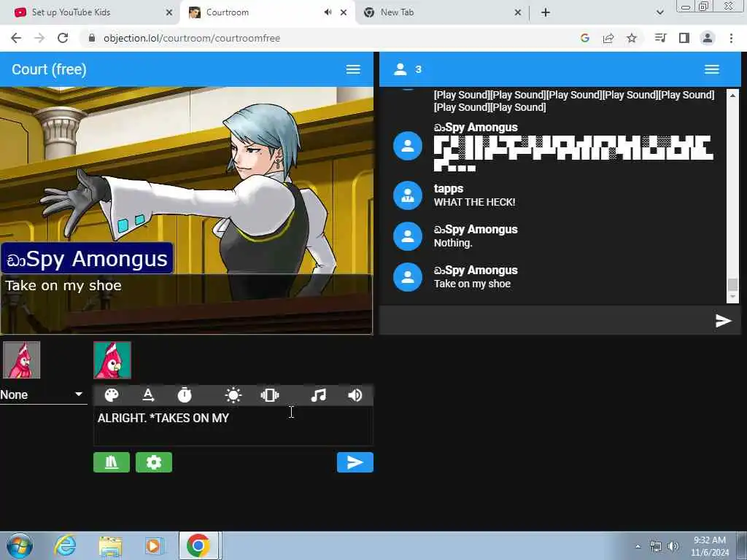
Task: Launch Internet Explorer from taskbar
Action: point(65,545)
